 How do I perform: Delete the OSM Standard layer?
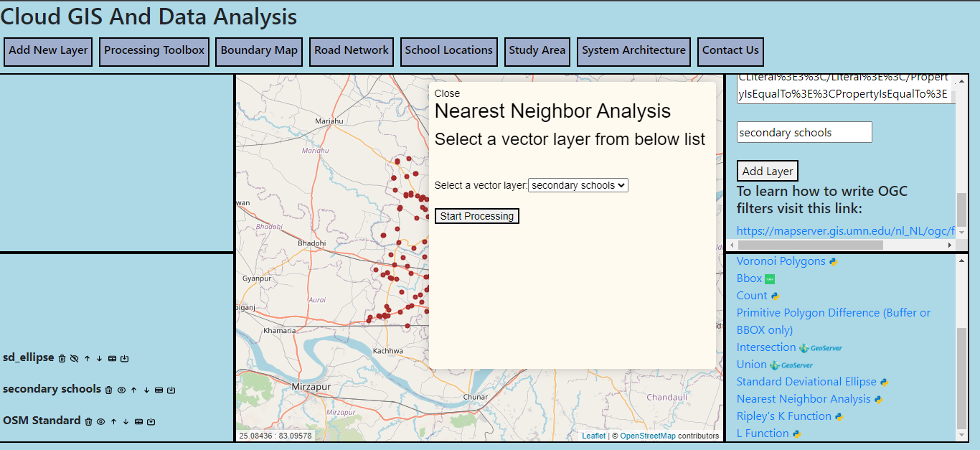click(88, 421)
